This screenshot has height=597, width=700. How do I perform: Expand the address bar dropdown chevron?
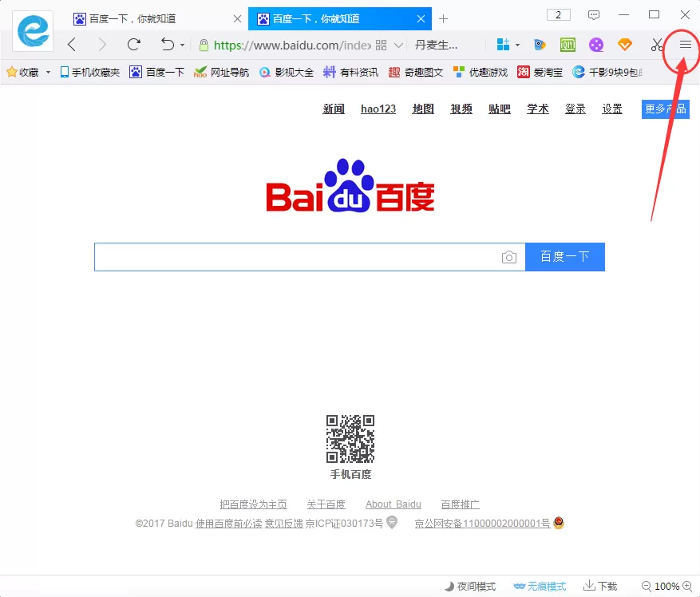point(398,45)
